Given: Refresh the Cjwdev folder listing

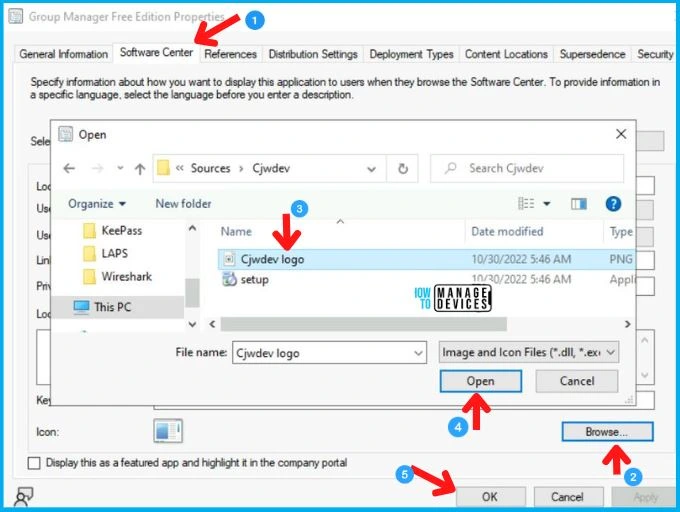Looking at the screenshot, I should tap(403, 168).
